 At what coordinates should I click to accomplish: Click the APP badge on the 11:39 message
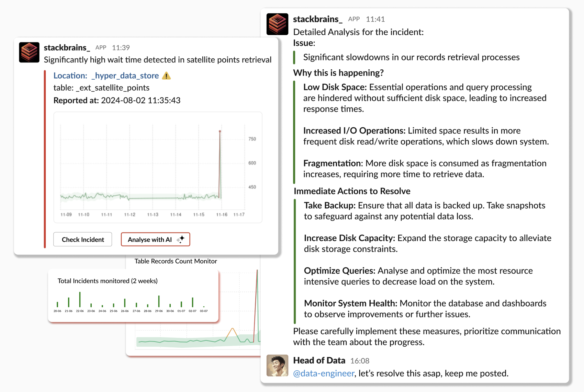pos(101,48)
